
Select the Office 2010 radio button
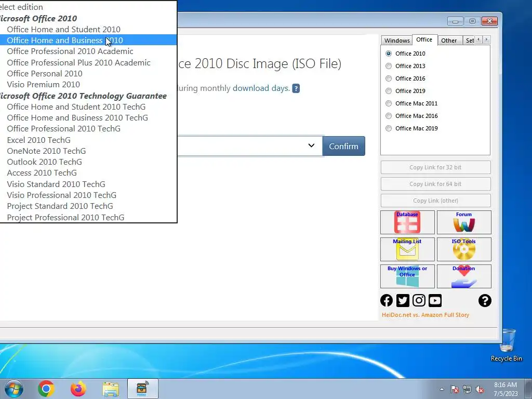[389, 54]
